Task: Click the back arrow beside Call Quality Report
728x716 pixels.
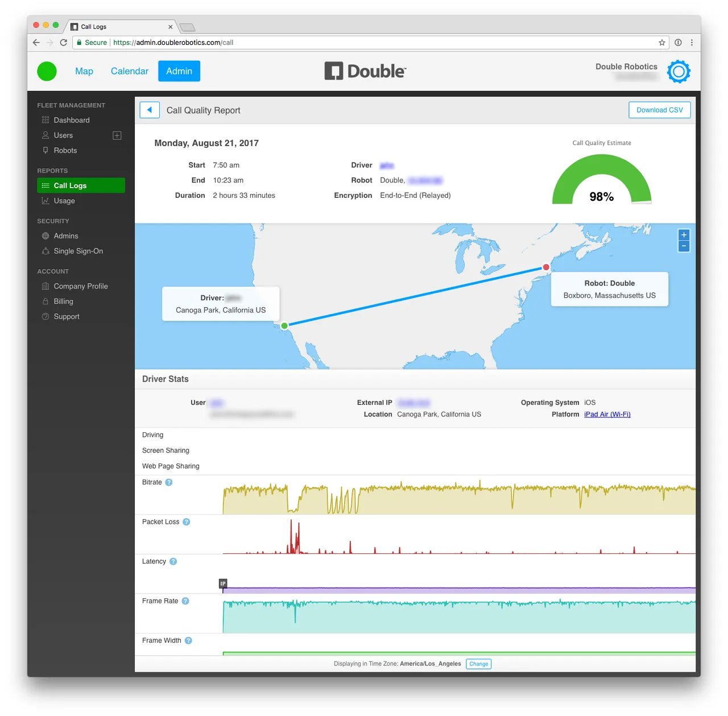Action: [150, 110]
